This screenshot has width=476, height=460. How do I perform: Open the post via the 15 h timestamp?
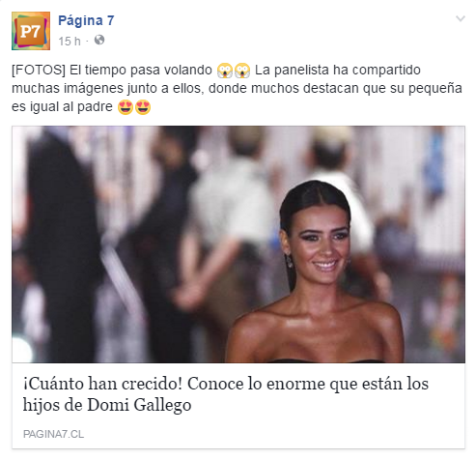coord(70,42)
